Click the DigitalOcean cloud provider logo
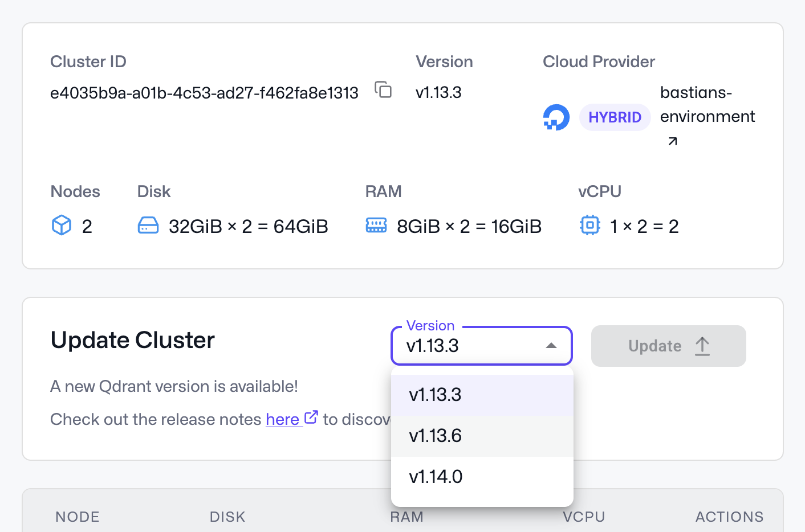The height and width of the screenshot is (532, 805). (556, 117)
